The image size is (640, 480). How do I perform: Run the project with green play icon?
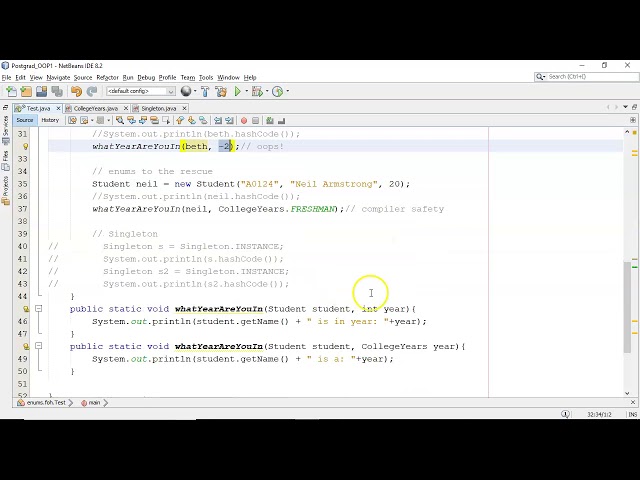[x=238, y=91]
